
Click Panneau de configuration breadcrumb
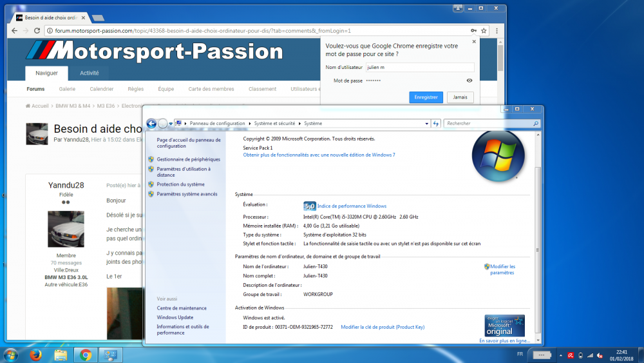[217, 123]
